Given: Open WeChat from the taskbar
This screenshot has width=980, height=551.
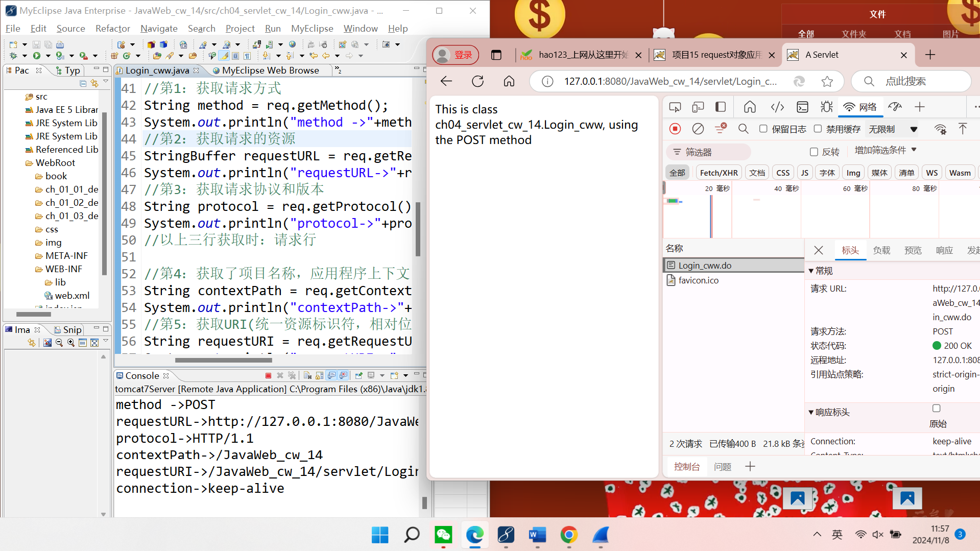Looking at the screenshot, I should [x=443, y=535].
